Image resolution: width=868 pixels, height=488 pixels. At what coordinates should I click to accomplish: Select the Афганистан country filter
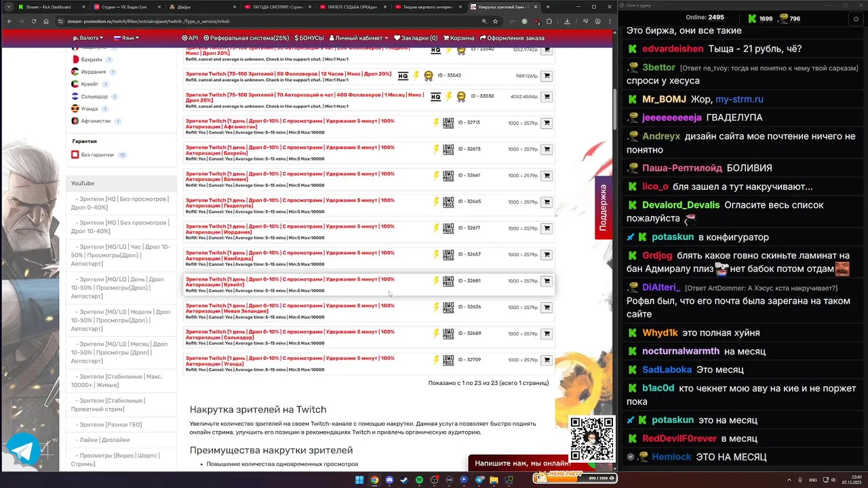pyautogui.click(x=96, y=121)
